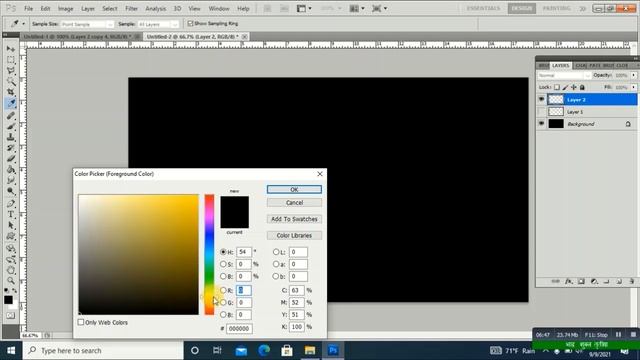This screenshot has height=360, width=640.
Task: Click the Add layer style fx icon
Action: tap(569, 281)
